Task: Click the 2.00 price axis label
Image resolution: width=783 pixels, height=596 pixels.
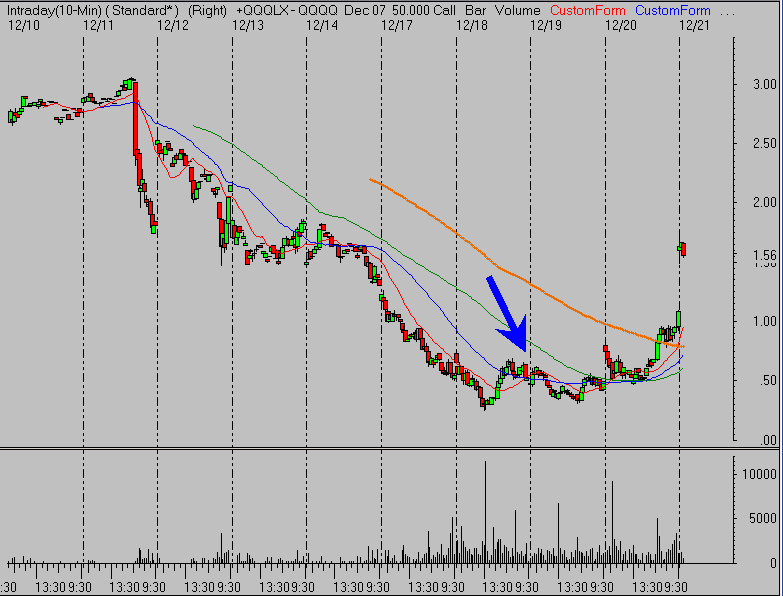Action: 764,203
